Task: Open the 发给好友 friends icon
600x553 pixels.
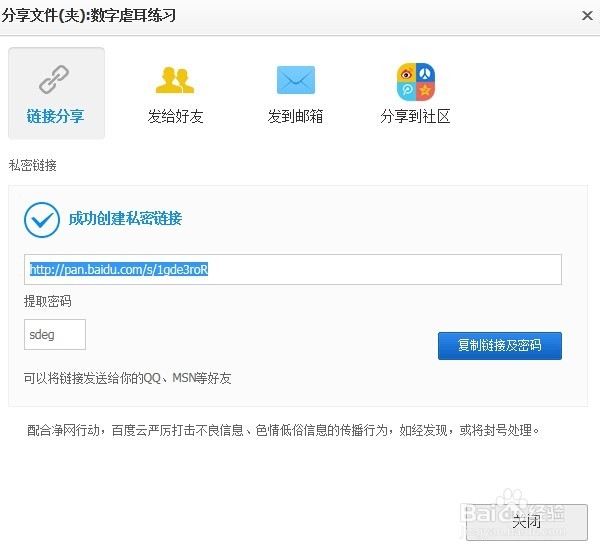Action: (175, 80)
